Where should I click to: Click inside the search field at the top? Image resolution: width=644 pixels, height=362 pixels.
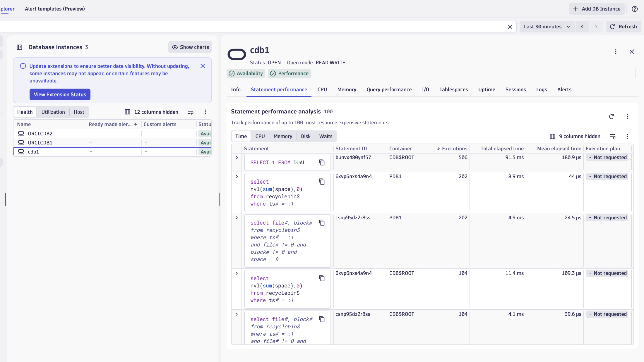234,26
